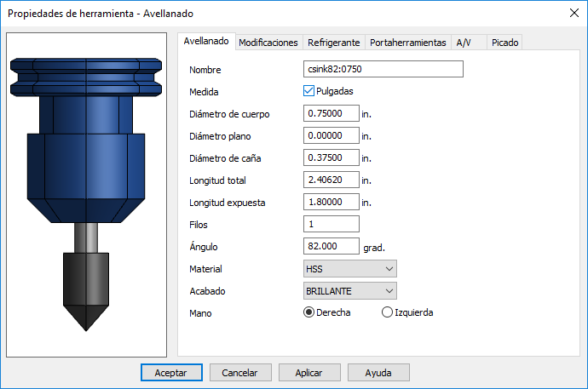Image resolution: width=588 pixels, height=389 pixels.
Task: Expand the Acabado dropdown showing BRILLANTE
Action: (x=350, y=291)
